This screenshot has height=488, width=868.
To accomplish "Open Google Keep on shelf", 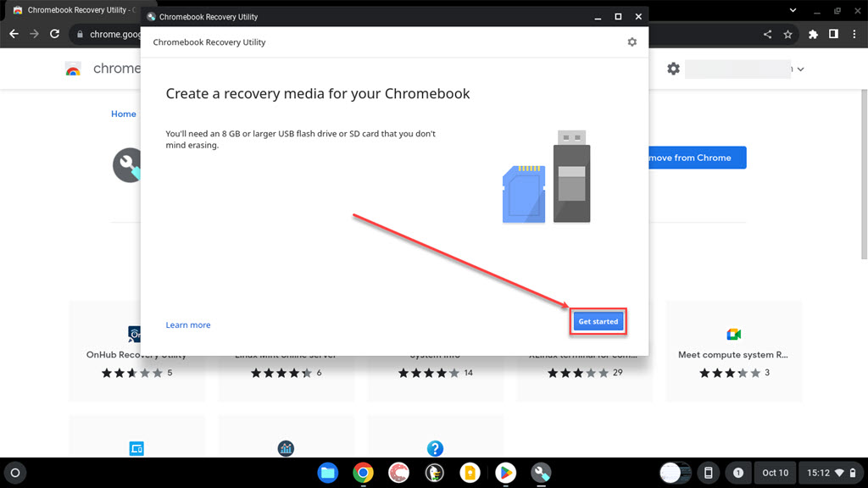I will [470, 473].
